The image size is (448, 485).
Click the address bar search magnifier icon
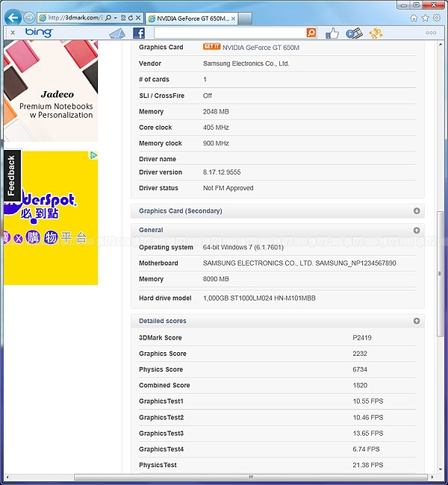[108, 18]
